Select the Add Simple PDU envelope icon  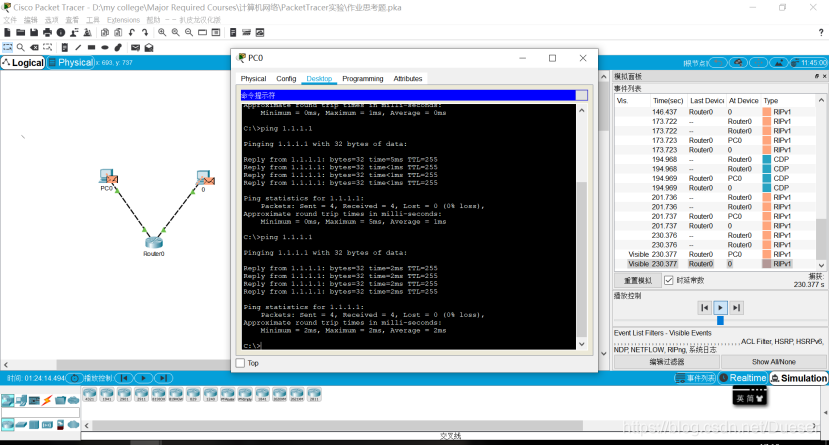pos(136,48)
